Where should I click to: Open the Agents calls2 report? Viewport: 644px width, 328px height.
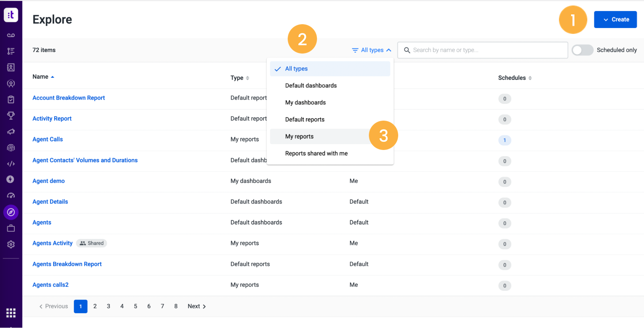coord(51,285)
